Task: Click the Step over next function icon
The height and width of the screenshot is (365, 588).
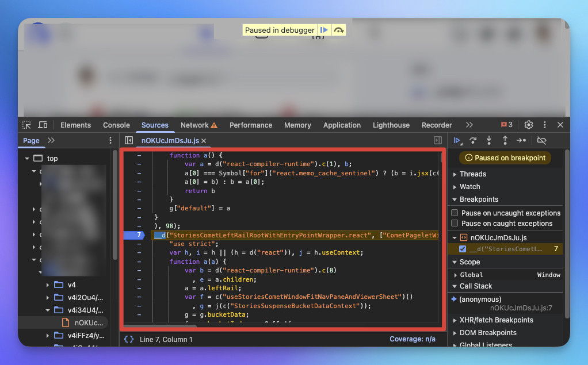Action: tap(473, 140)
